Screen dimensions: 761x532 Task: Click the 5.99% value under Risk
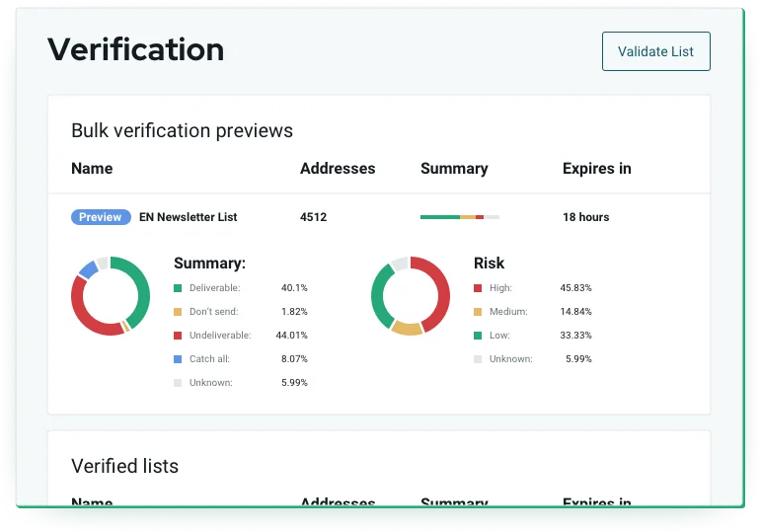click(578, 359)
